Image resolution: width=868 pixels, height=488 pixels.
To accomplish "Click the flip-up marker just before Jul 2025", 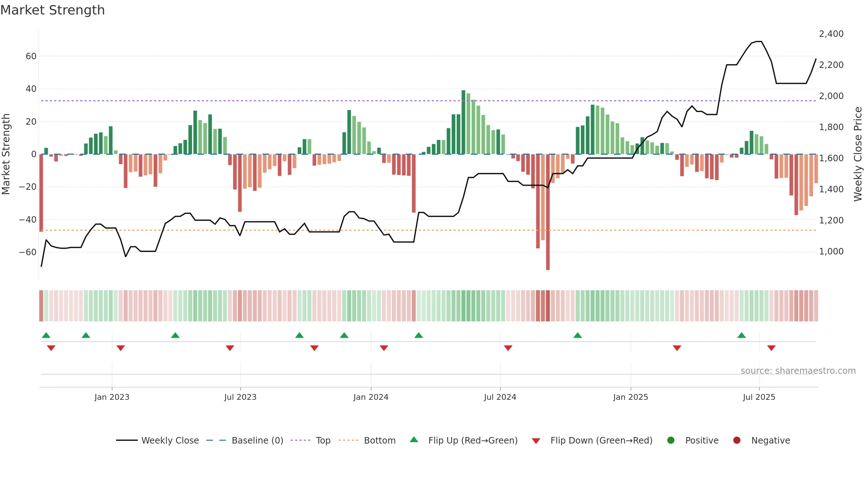I will [742, 335].
